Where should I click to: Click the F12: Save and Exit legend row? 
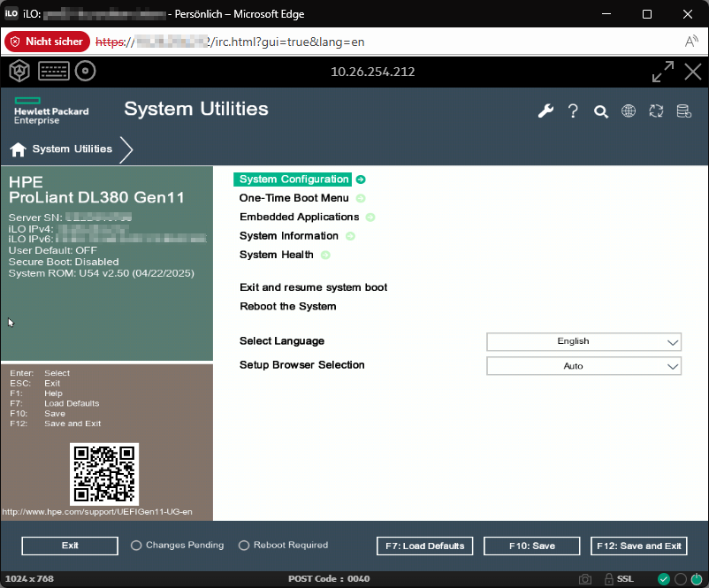tap(56, 424)
